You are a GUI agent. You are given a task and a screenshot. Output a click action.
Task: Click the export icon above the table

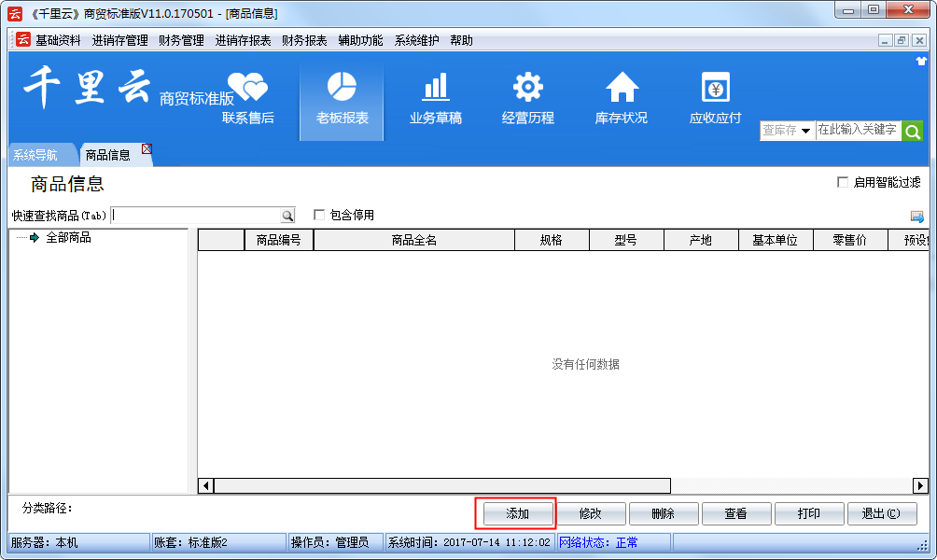pos(917,217)
